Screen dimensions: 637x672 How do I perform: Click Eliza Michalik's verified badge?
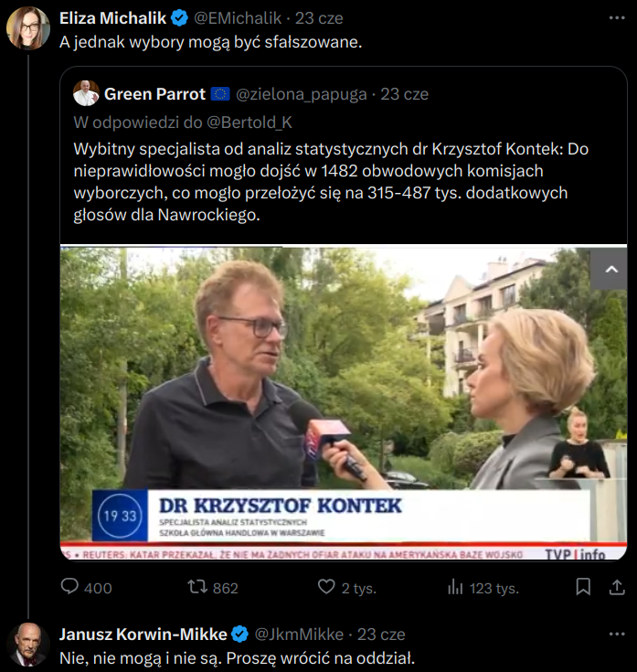click(181, 18)
